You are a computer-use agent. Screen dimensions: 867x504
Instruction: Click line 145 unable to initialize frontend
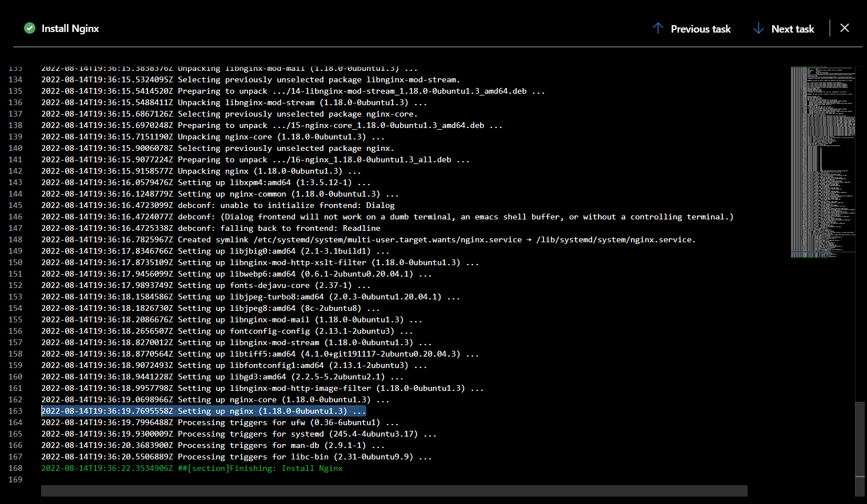pyautogui.click(x=218, y=205)
